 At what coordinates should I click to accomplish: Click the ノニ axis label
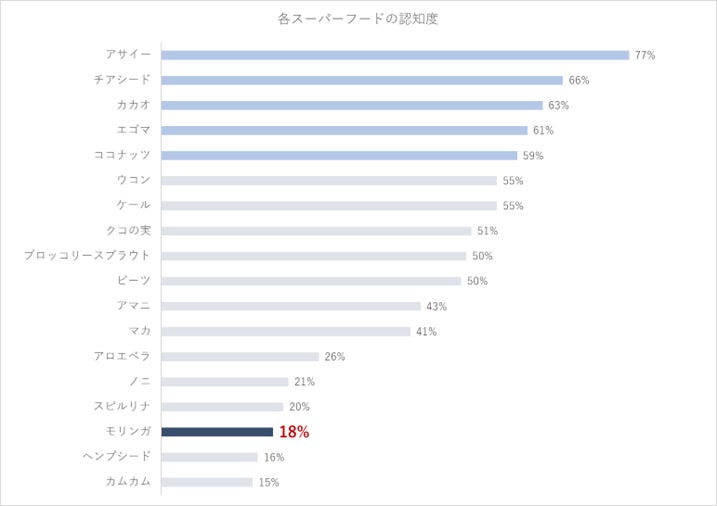click(139, 381)
